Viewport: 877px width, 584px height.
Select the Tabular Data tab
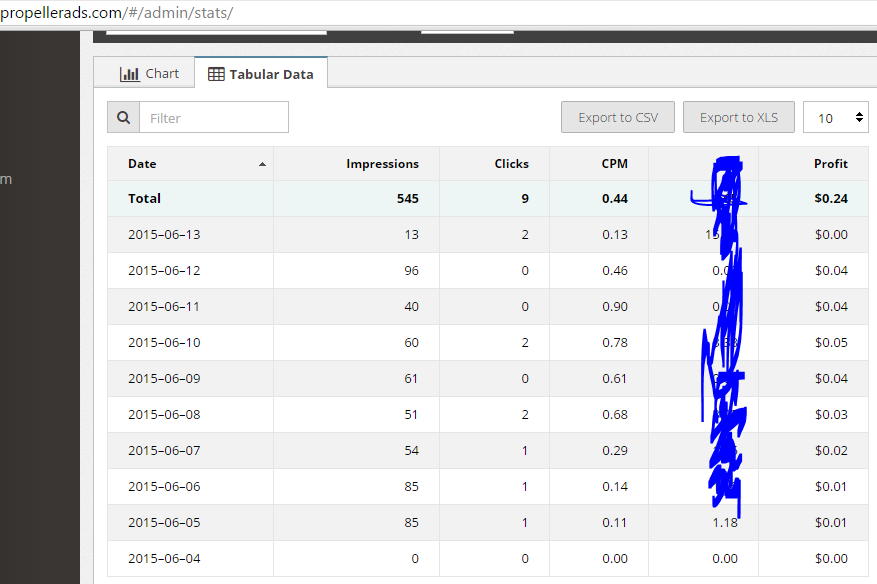261,74
